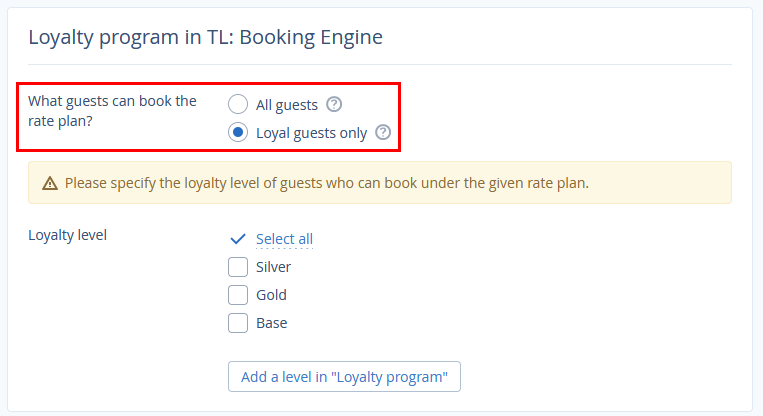The width and height of the screenshot is (763, 416).
Task: Click the Gold label text
Action: [271, 295]
